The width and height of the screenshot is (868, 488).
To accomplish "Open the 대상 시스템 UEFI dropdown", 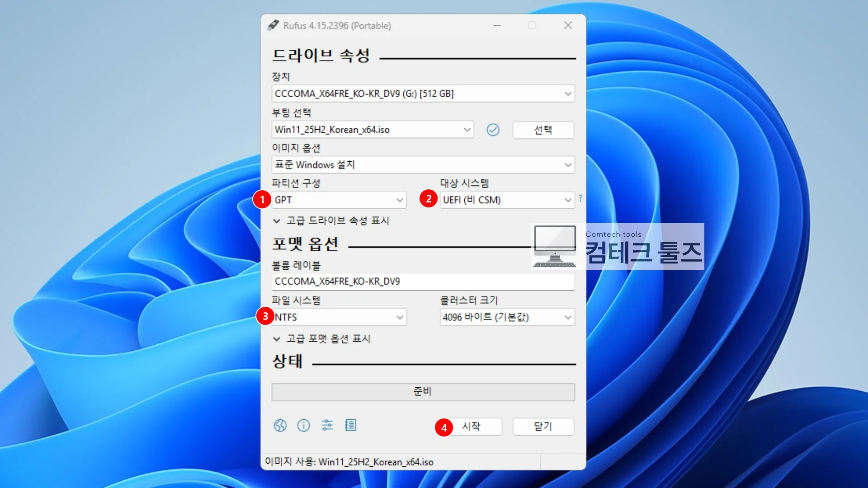I will point(507,200).
